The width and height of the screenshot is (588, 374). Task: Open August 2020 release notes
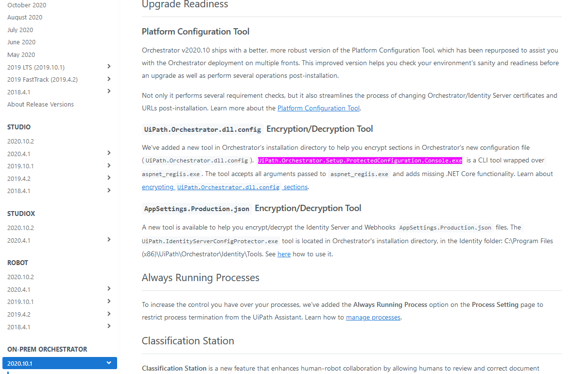click(25, 18)
